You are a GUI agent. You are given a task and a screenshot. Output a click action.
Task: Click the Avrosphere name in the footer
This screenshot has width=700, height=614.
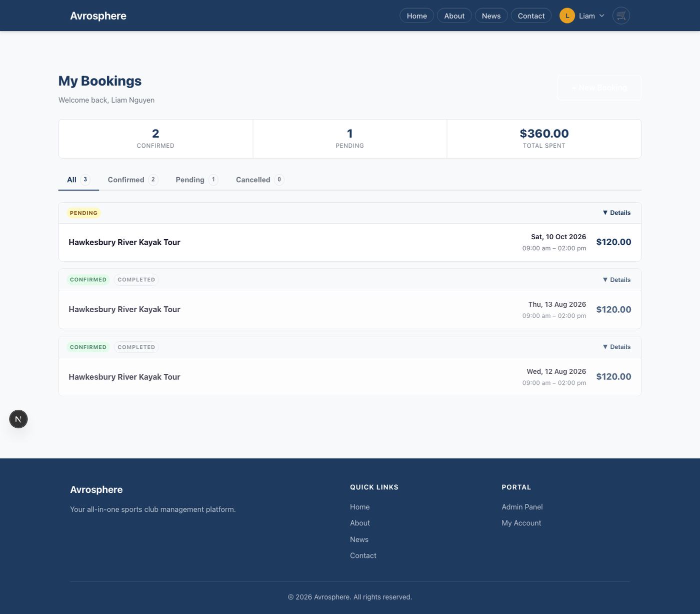(96, 489)
